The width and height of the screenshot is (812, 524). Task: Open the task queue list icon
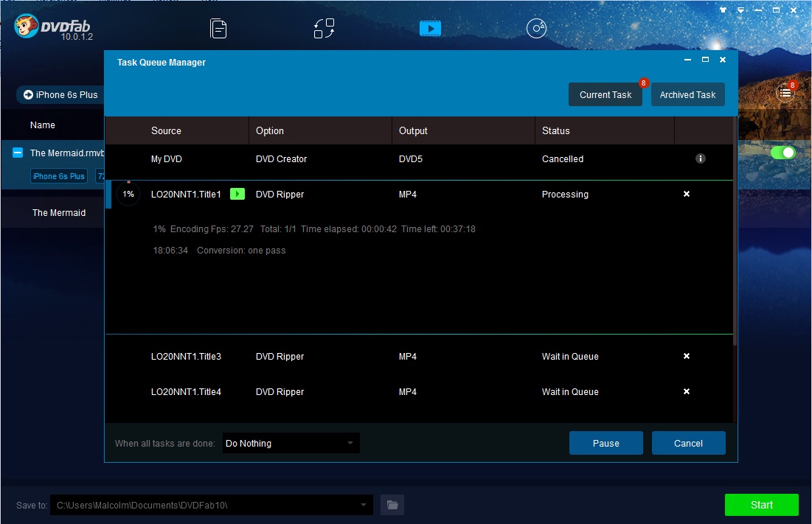785,93
